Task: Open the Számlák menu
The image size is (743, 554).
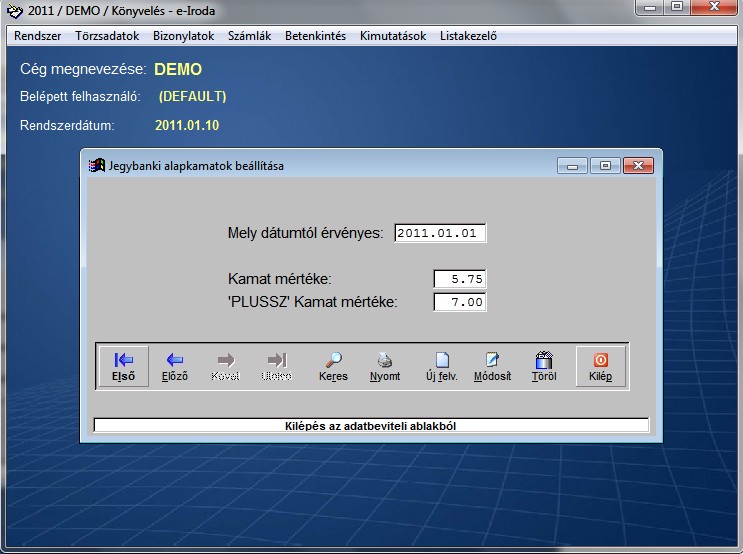Action: click(x=249, y=36)
